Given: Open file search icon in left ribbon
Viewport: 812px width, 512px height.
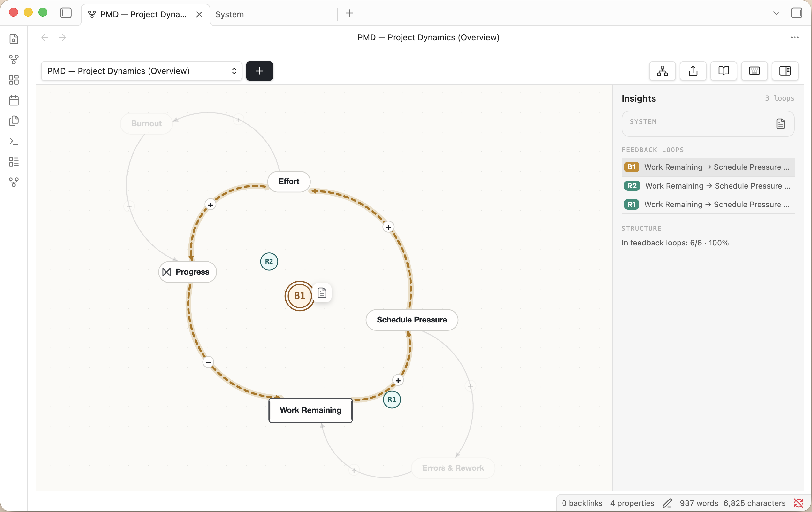Looking at the screenshot, I should pyautogui.click(x=14, y=39).
